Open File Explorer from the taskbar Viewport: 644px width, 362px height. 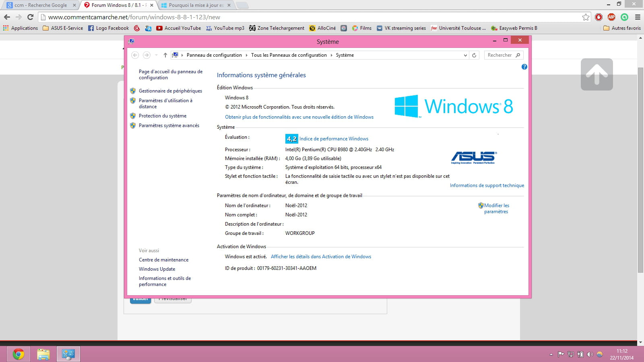pos(43,354)
